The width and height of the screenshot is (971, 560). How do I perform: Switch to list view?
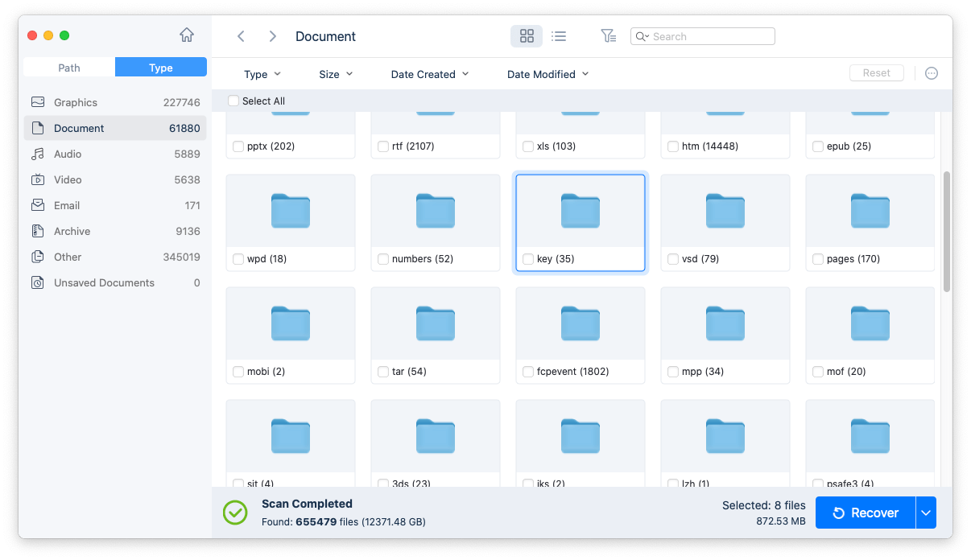click(559, 36)
